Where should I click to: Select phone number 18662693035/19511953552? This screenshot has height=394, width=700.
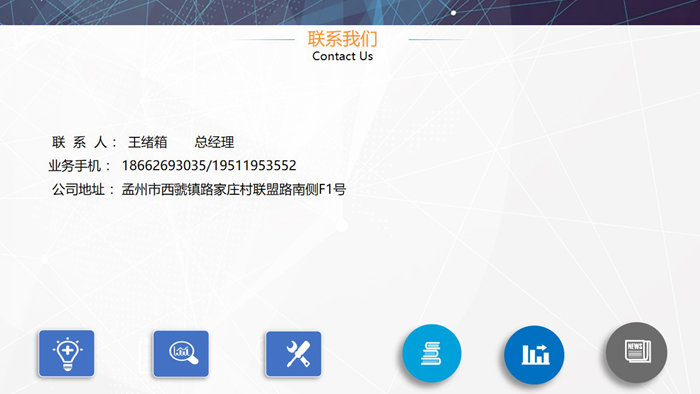[209, 166]
